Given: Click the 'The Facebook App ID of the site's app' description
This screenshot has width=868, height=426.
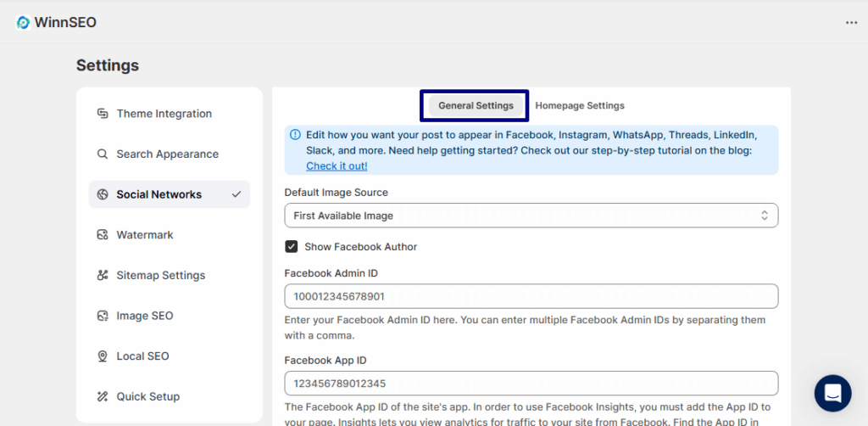Looking at the screenshot, I should tap(527, 414).
